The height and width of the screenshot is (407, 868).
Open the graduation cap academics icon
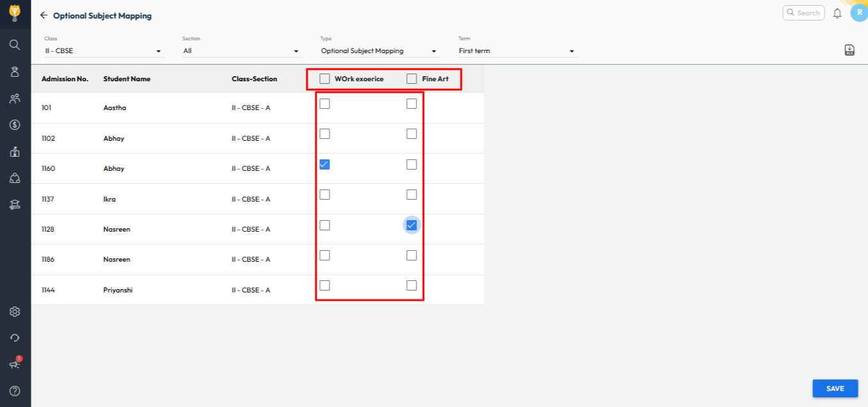[15, 205]
